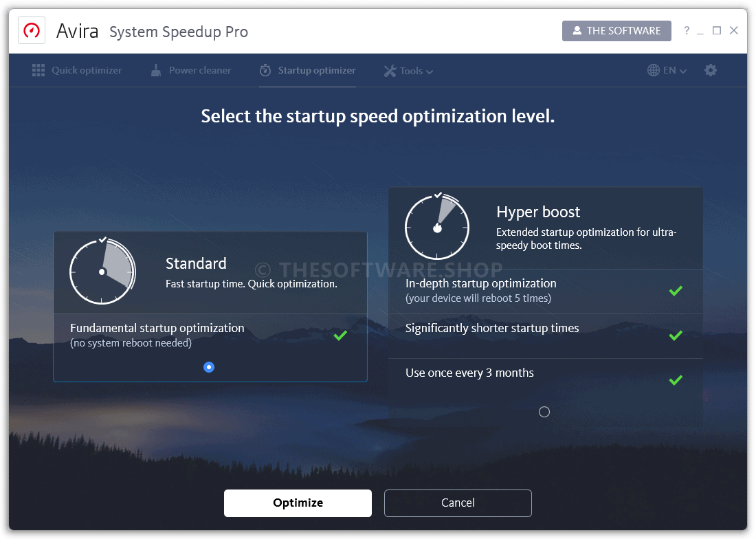This screenshot has height=539, width=756.
Task: Expand the Tools dropdown menu
Action: click(x=408, y=71)
